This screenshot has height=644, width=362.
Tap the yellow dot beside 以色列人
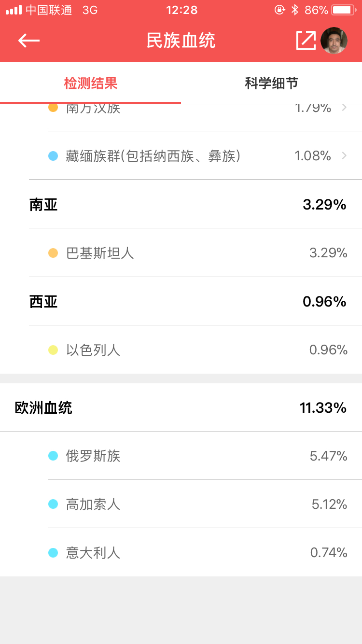[53, 350]
